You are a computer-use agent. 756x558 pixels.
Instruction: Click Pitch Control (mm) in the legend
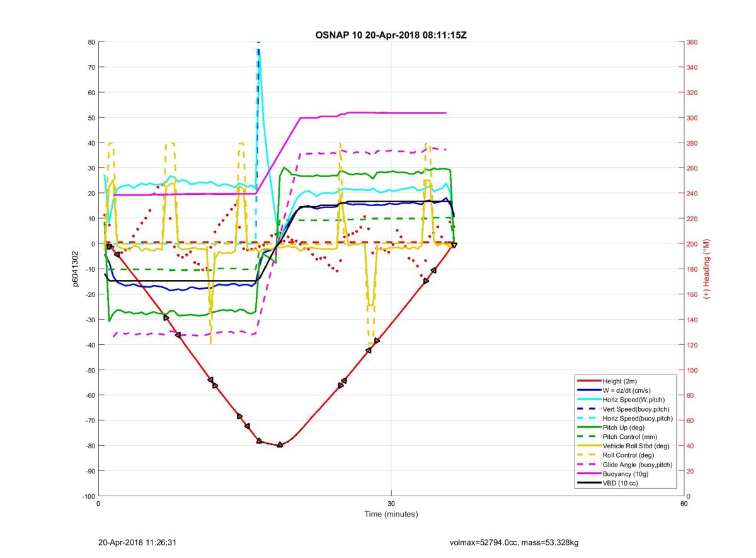point(631,436)
